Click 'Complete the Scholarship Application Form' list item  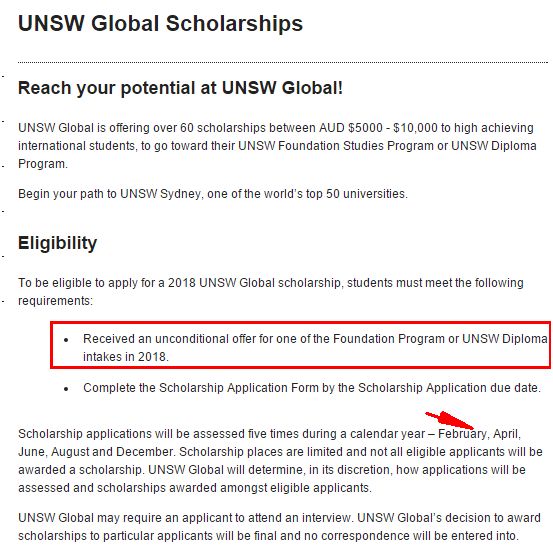312,388
